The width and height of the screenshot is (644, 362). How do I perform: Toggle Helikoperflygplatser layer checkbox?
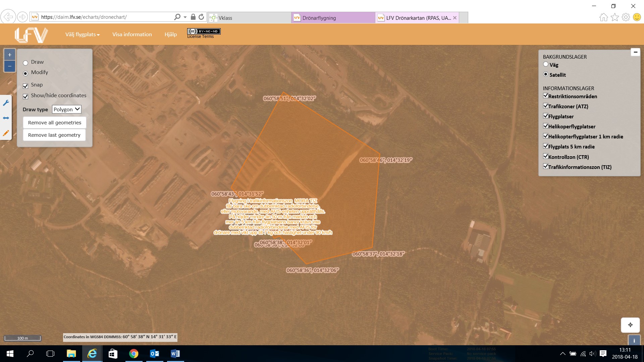[x=545, y=126]
